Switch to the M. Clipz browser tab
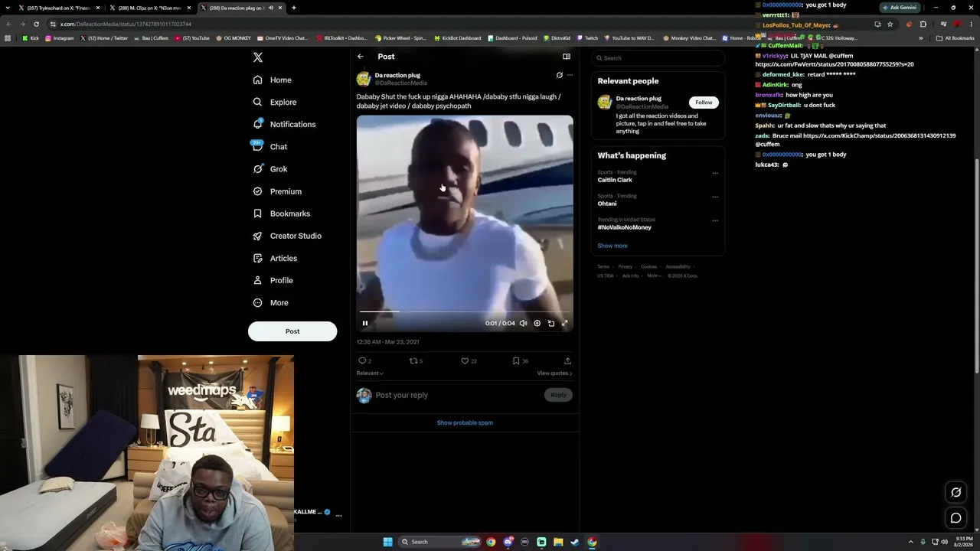 [149, 8]
